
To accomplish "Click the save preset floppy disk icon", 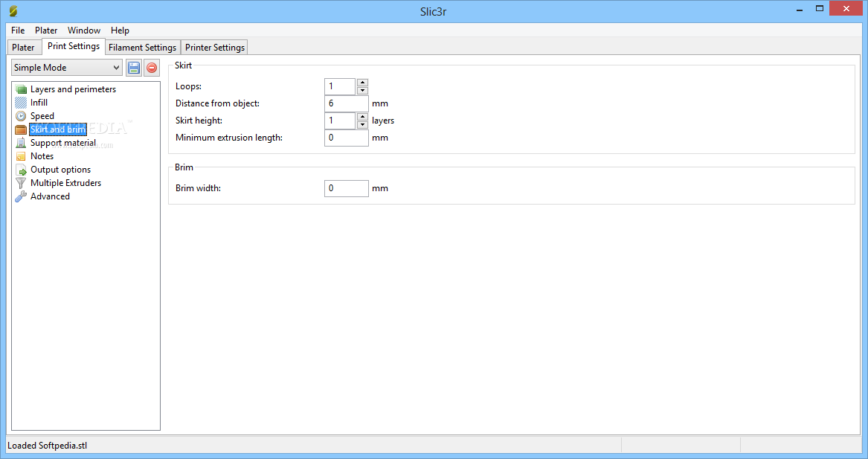I will click(x=133, y=68).
